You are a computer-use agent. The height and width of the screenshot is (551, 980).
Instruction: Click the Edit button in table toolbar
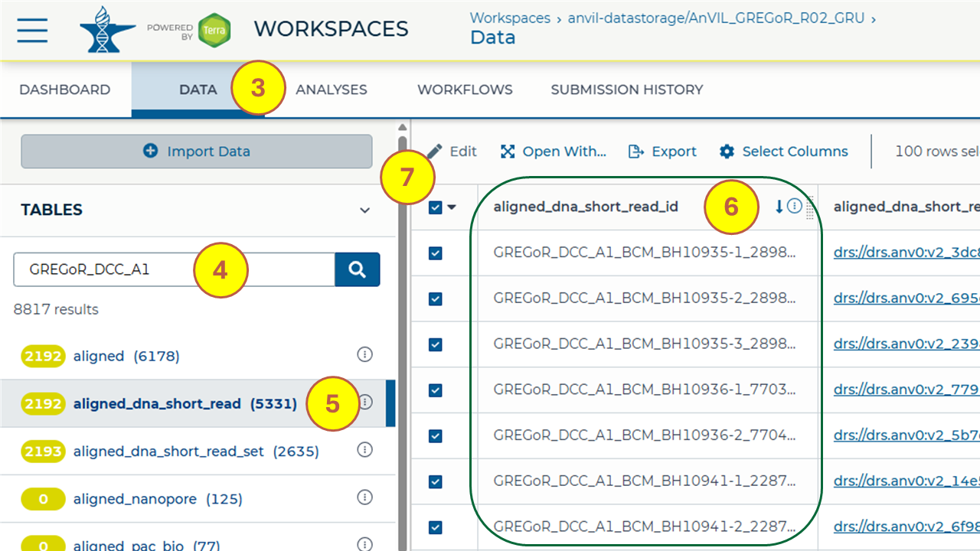click(452, 152)
